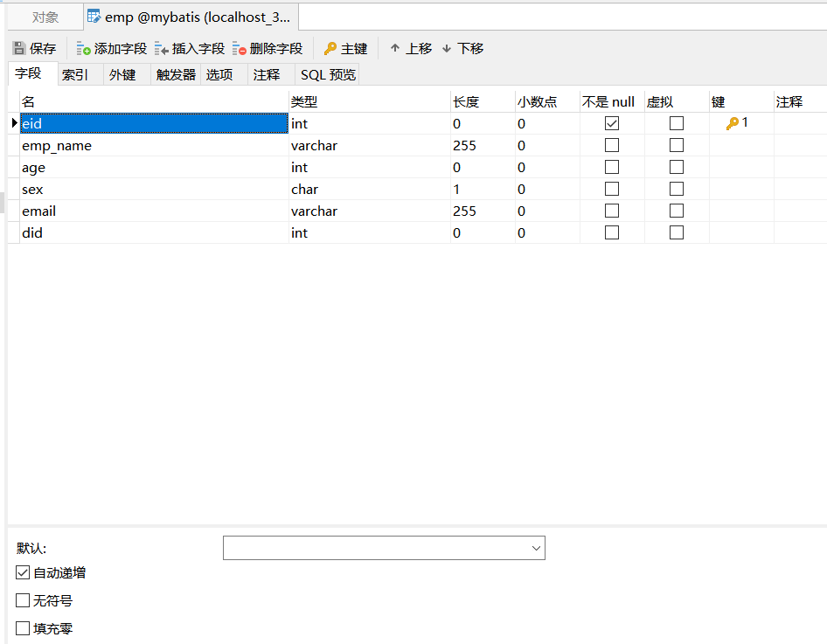Switch to the 触发器 (Triggers) tab
The width and height of the screenshot is (827, 644).
[x=176, y=75]
